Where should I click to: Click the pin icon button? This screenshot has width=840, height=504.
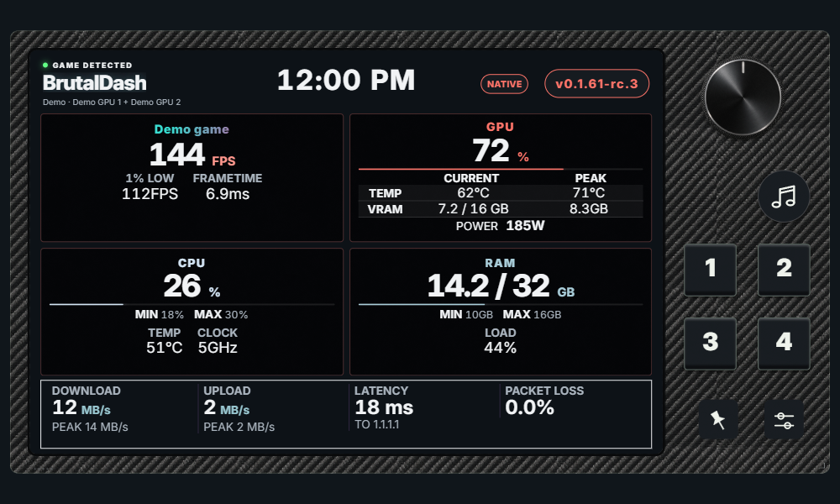[x=718, y=419]
